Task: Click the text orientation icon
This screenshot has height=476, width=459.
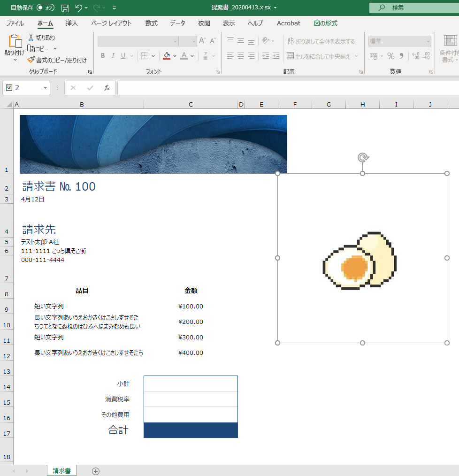Action: [266, 40]
